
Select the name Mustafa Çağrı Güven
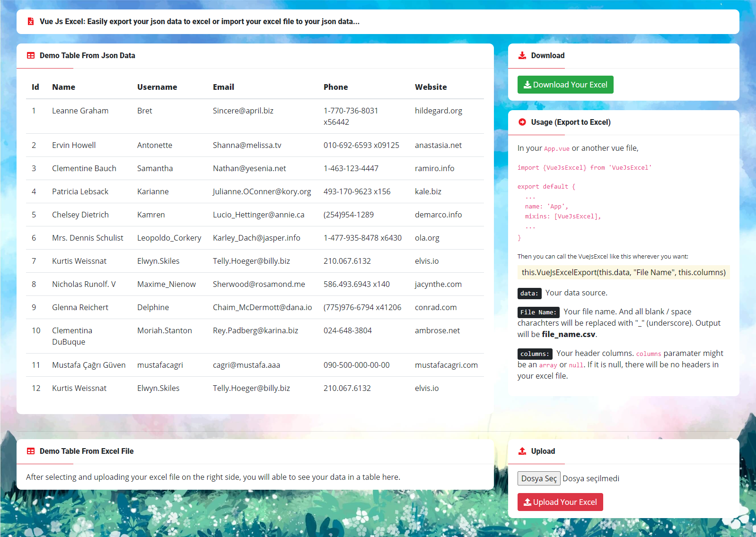click(89, 365)
